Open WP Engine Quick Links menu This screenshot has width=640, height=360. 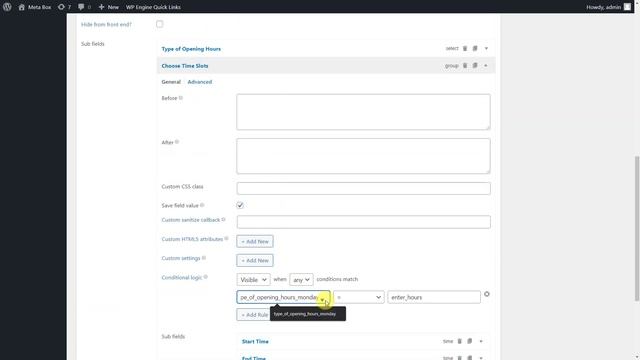(x=153, y=7)
